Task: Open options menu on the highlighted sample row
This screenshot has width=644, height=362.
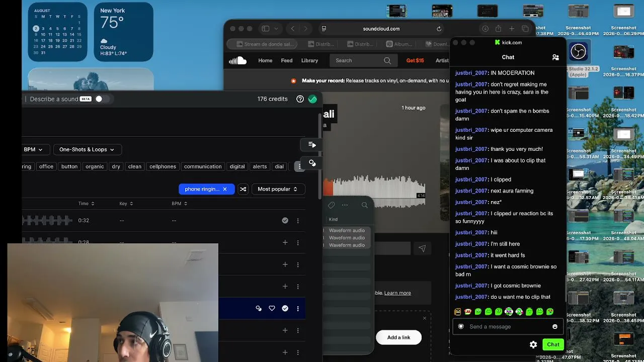Action: tap(298, 308)
